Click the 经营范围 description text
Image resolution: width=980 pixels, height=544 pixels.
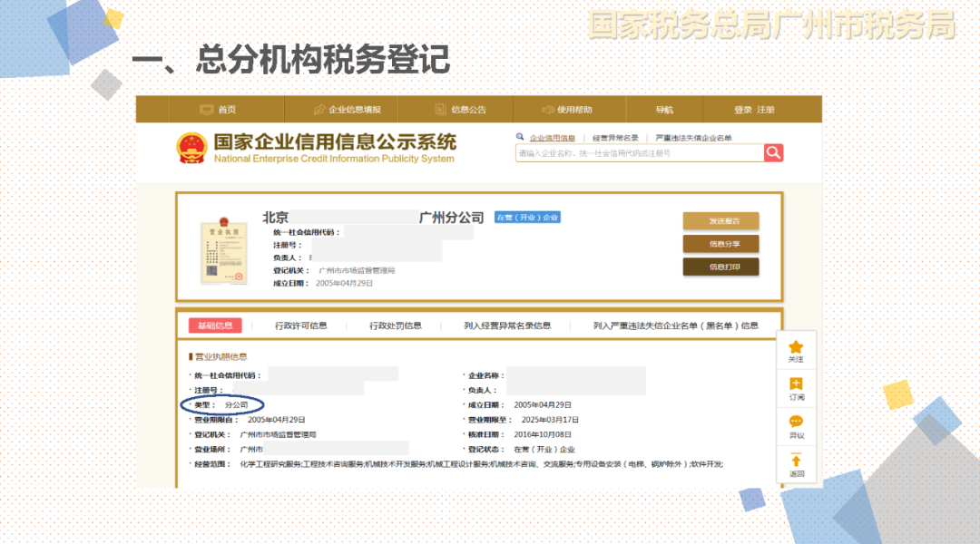[x=481, y=464]
